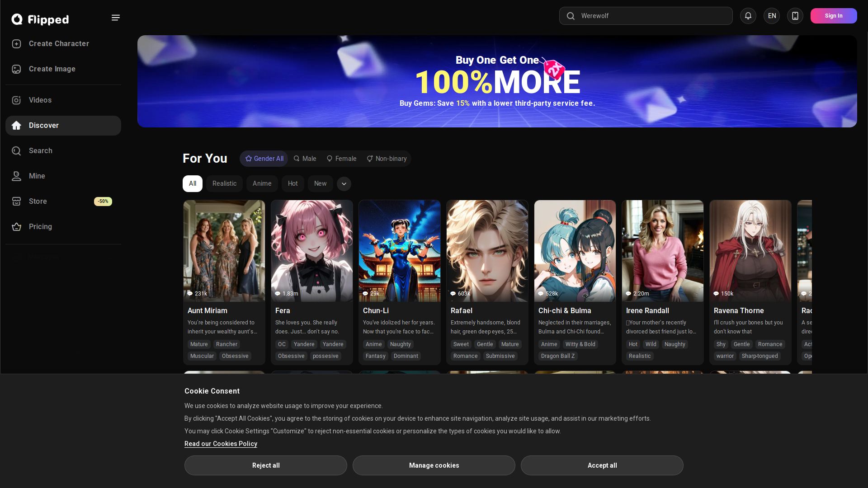Image resolution: width=868 pixels, height=488 pixels.
Task: Click the Sweet tag on Rafael card
Action: pos(461,344)
